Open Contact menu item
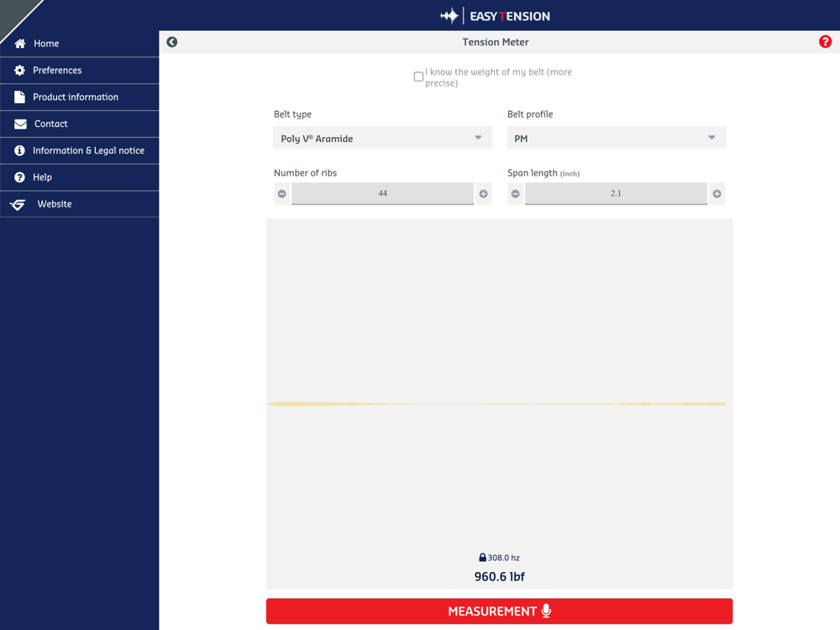 [79, 123]
